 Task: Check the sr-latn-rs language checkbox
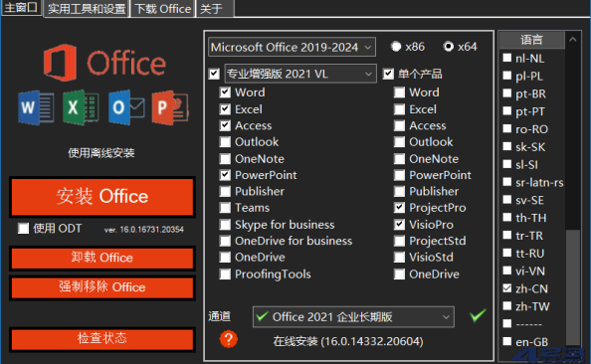tap(507, 182)
